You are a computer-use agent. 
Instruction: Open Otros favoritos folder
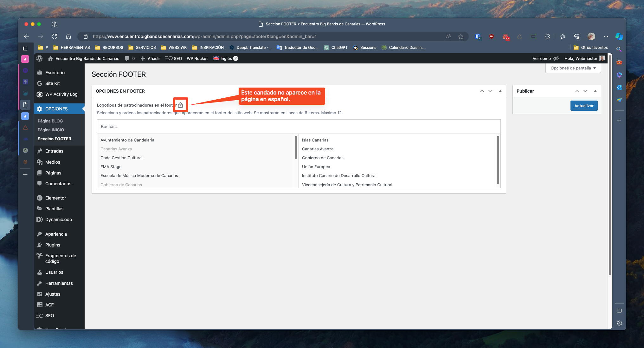[x=590, y=48]
